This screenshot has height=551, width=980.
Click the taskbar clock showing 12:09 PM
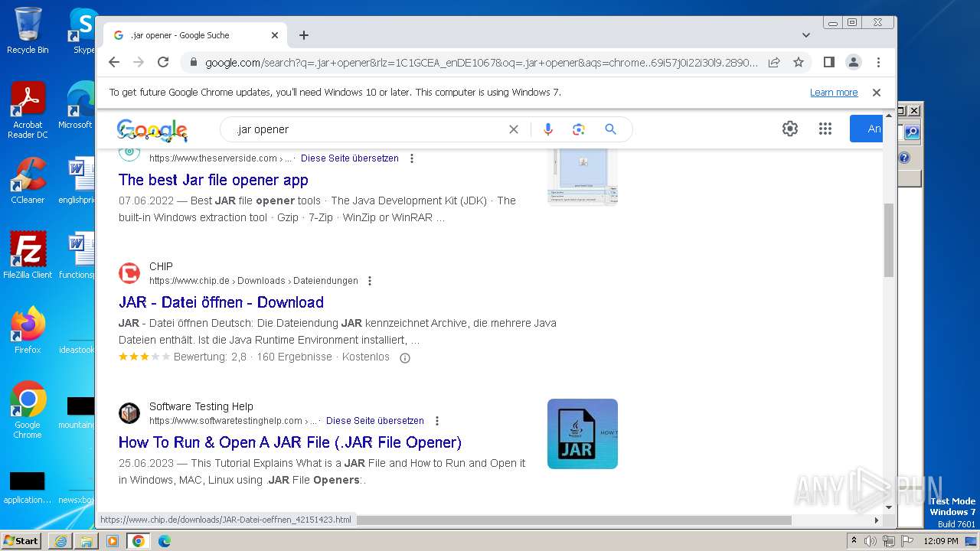pos(941,541)
